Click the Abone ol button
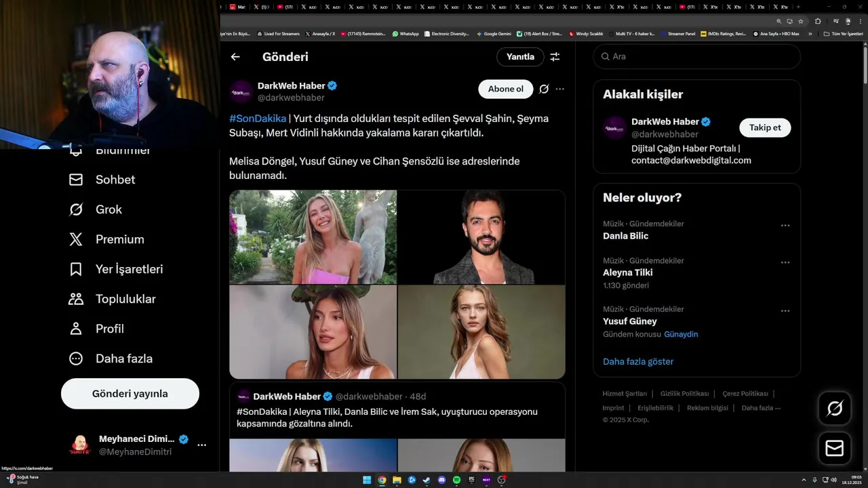Viewport: 868px width, 488px height. click(x=506, y=89)
